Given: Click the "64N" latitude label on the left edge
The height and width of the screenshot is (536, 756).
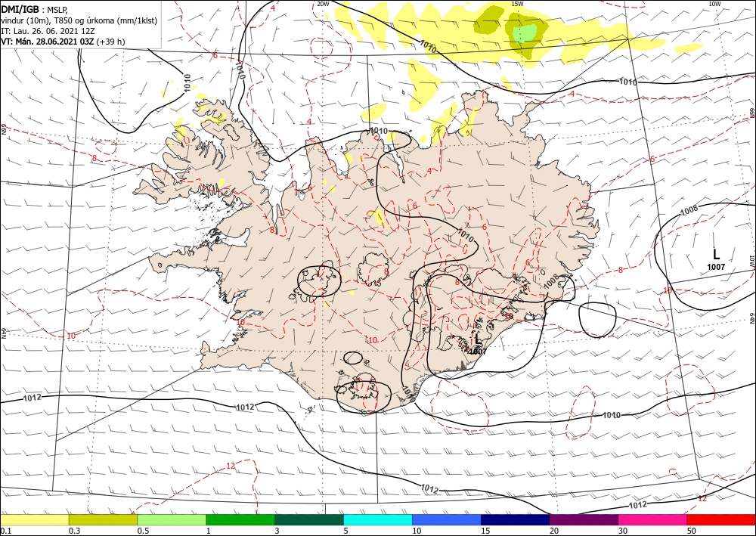Looking at the screenshot, I should [3, 333].
